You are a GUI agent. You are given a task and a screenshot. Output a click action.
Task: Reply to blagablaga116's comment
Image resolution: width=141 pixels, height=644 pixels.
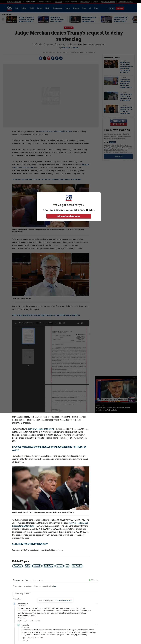[19, 621]
